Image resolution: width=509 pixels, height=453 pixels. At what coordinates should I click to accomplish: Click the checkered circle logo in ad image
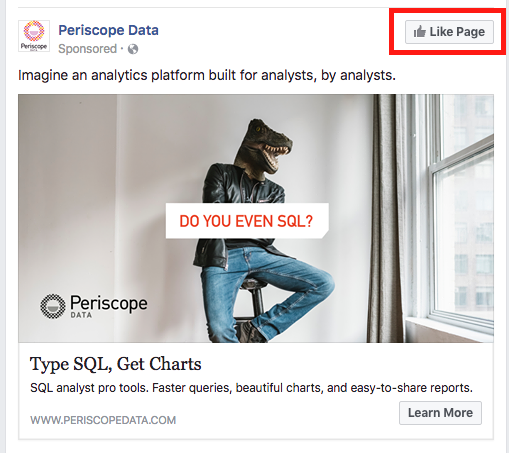pyautogui.click(x=53, y=306)
